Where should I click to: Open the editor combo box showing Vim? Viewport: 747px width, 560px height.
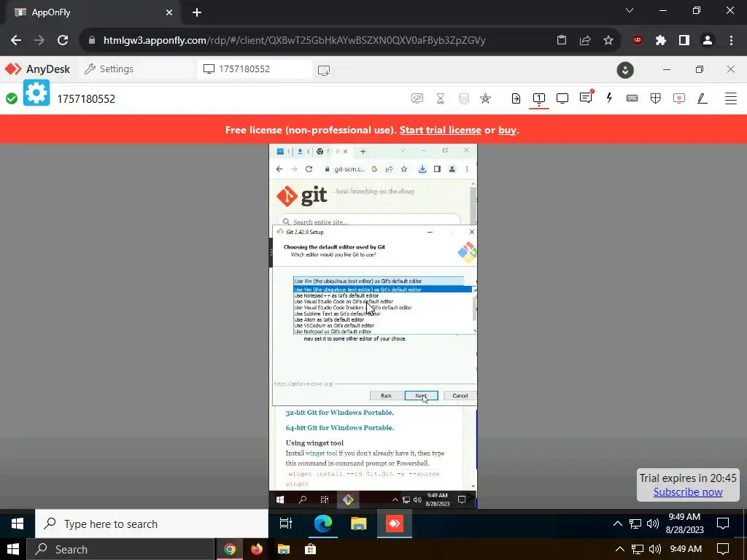click(x=379, y=281)
